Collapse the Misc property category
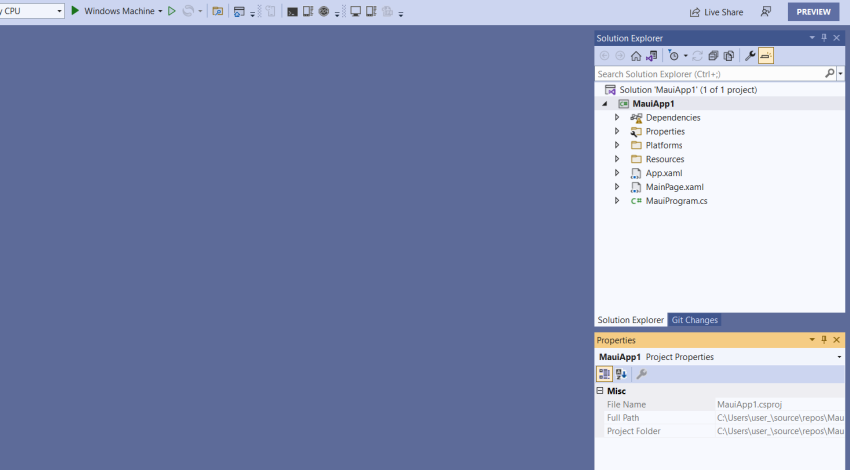Image resolution: width=850 pixels, height=470 pixels. (600, 390)
